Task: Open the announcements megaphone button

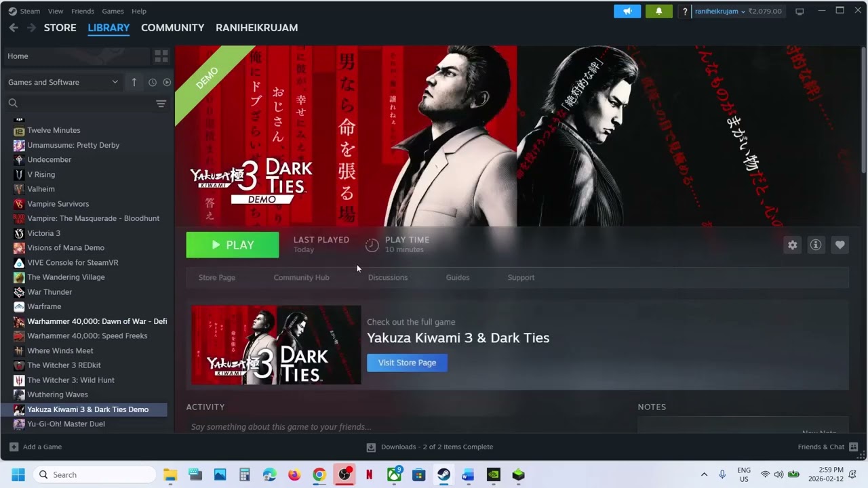Action: [627, 11]
